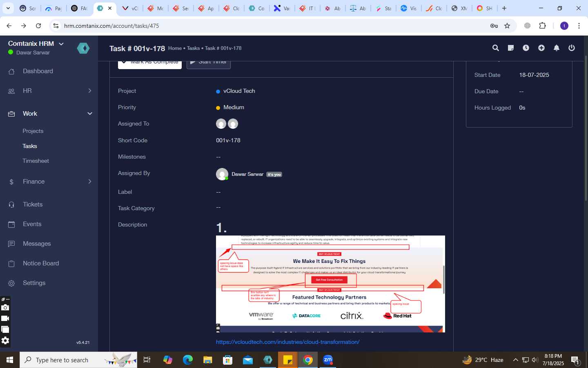The height and width of the screenshot is (368, 588).
Task: Switch to the vCl browser tab
Action: pos(130,8)
